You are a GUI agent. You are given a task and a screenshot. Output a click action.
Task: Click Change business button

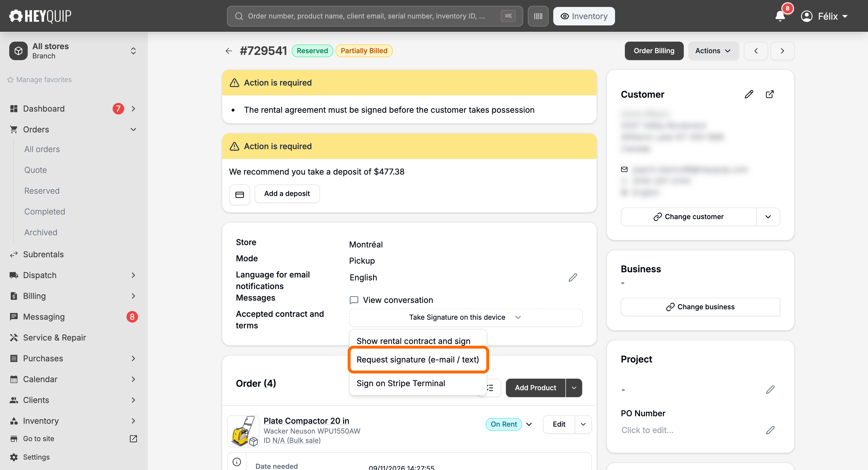pyautogui.click(x=700, y=307)
